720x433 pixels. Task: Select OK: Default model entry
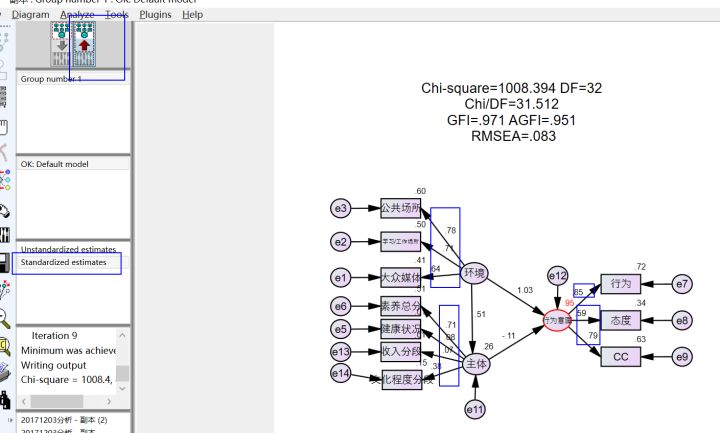(x=55, y=164)
